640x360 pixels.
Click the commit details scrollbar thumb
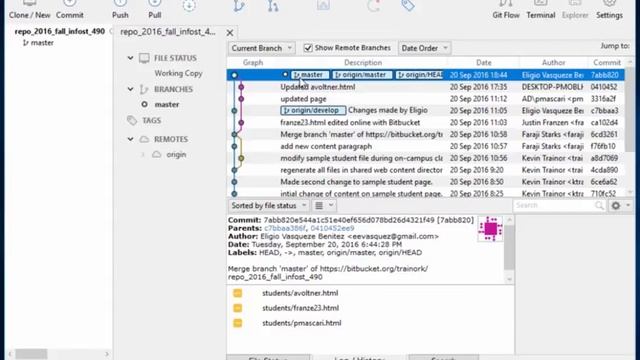pyautogui.click(x=509, y=248)
